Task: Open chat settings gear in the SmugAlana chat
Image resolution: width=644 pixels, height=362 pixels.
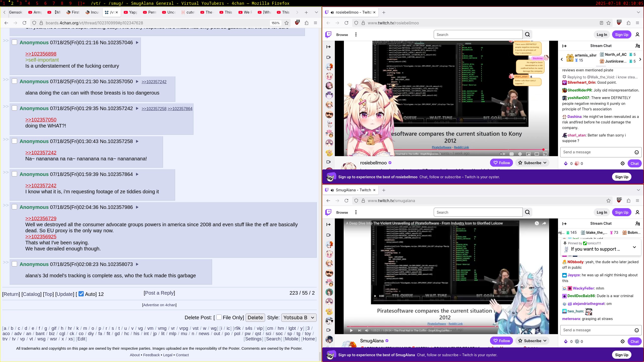Action: (x=622, y=341)
